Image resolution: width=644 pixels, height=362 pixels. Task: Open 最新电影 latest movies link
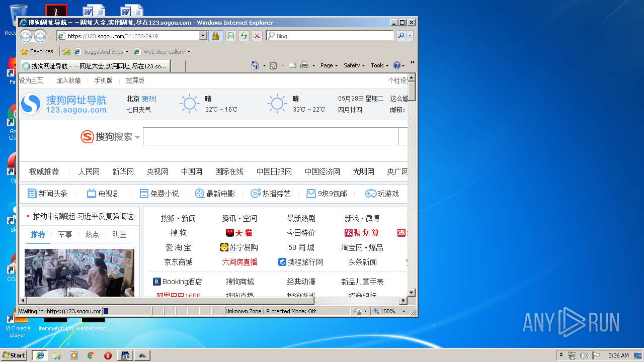click(215, 194)
